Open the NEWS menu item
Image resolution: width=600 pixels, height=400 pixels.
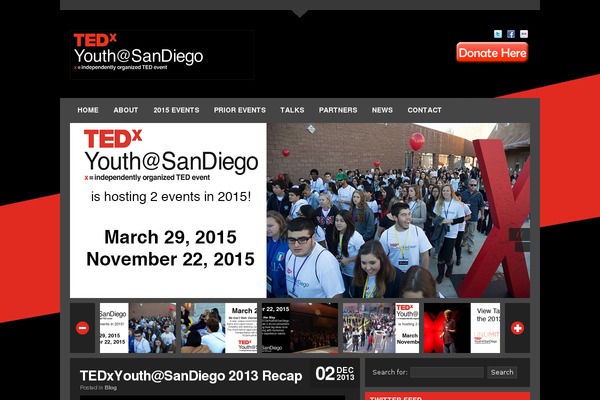tap(382, 110)
